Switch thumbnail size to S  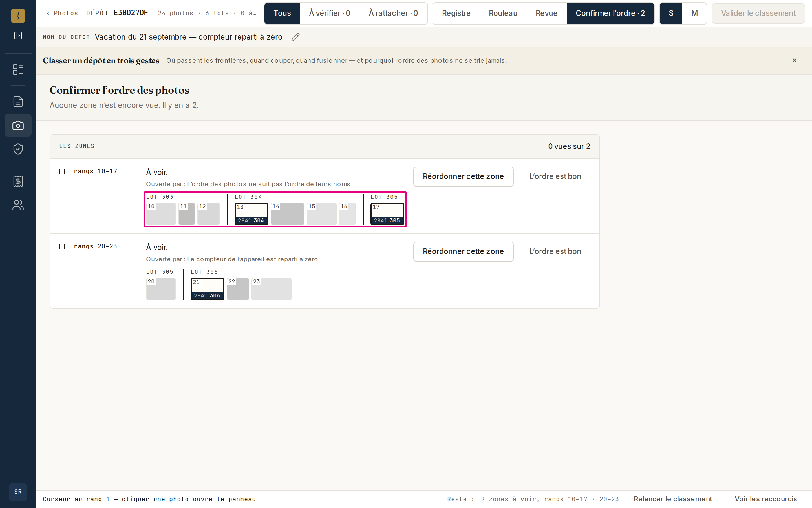(671, 14)
